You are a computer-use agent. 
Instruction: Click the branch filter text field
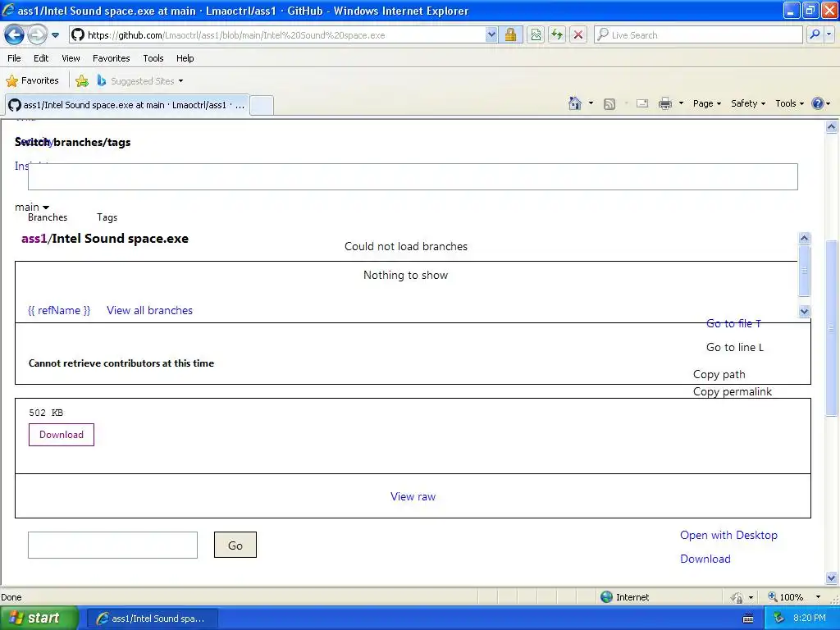[x=413, y=177]
